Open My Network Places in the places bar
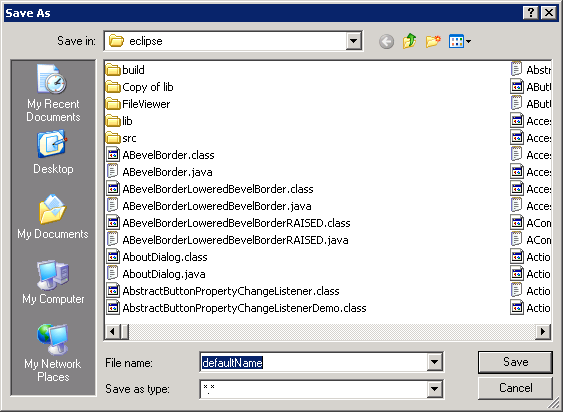This screenshot has width=563, height=412. pos(53,353)
